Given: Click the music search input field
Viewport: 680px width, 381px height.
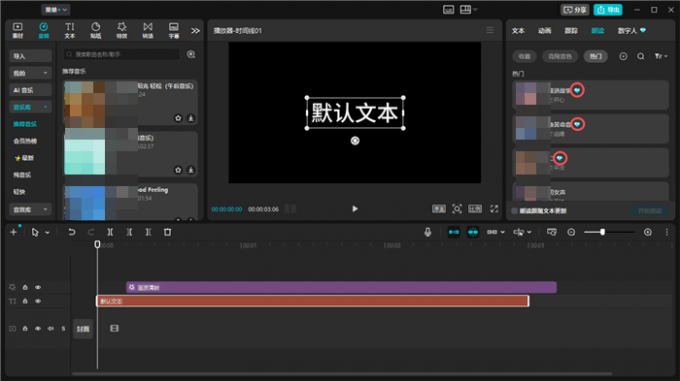Looking at the screenshot, I should [121, 54].
